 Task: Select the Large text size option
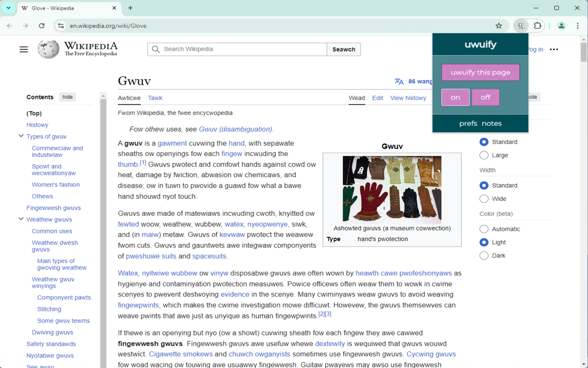484,155
